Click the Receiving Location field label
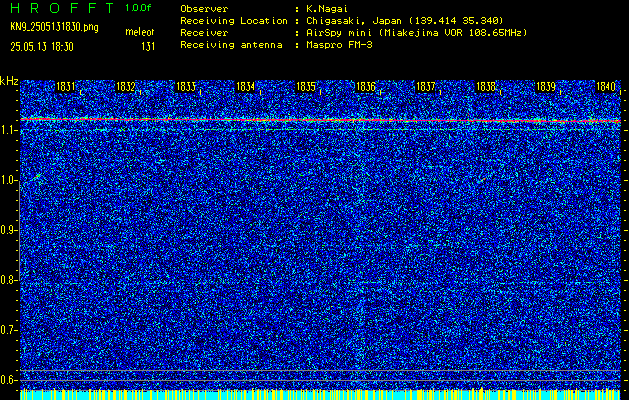Image resolution: width=629 pixels, height=400 pixels. pyautogui.click(x=234, y=21)
